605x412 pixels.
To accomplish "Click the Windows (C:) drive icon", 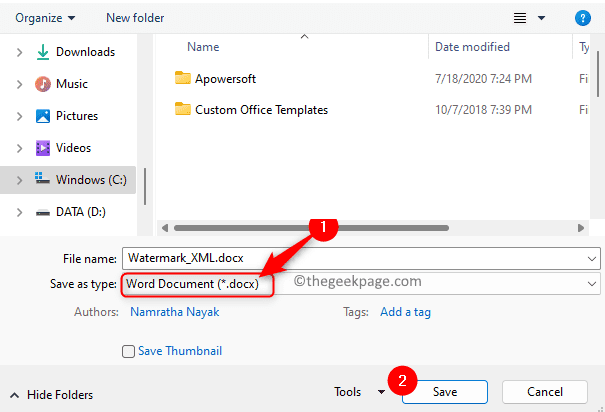I will point(42,179).
